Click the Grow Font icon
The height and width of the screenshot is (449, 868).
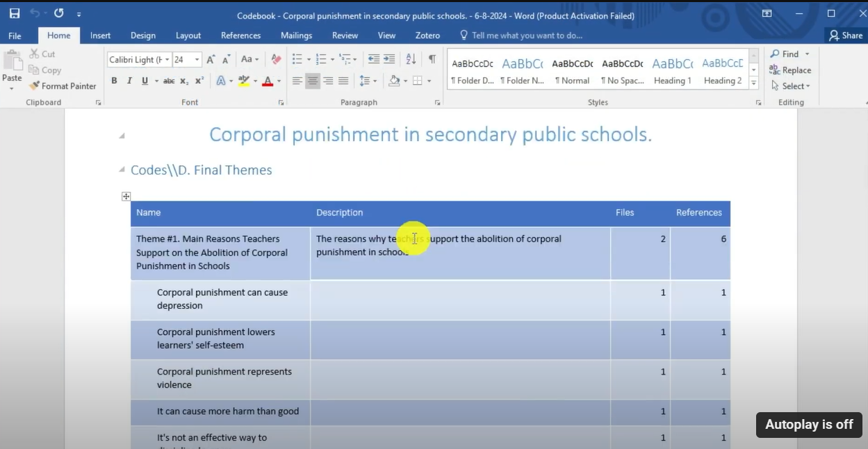[x=211, y=60]
